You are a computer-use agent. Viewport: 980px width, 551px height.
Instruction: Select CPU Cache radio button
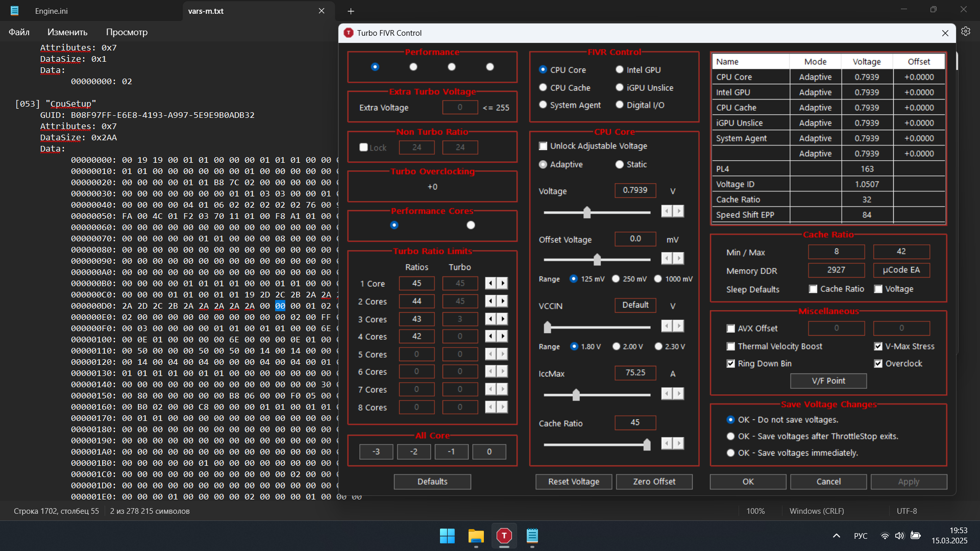click(x=543, y=88)
